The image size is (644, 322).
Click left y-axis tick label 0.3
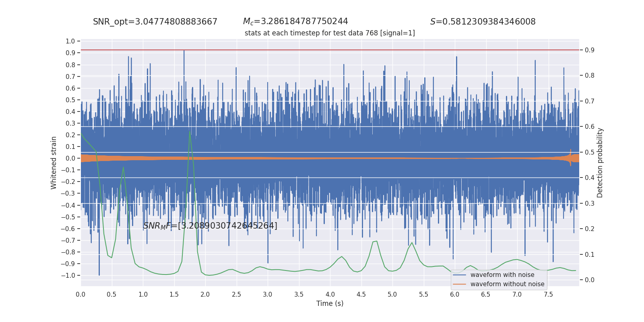(70, 123)
